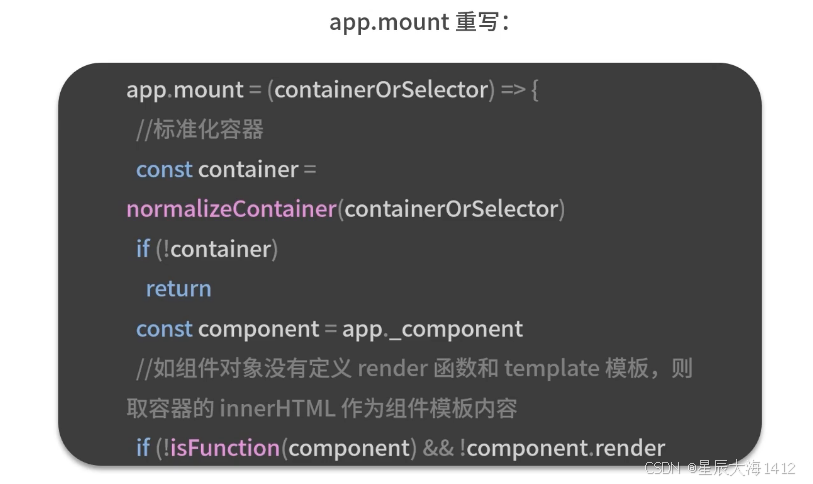The height and width of the screenshot is (484, 813).
Task: Click the '&&' operator in last line
Action: pyautogui.click(x=438, y=449)
